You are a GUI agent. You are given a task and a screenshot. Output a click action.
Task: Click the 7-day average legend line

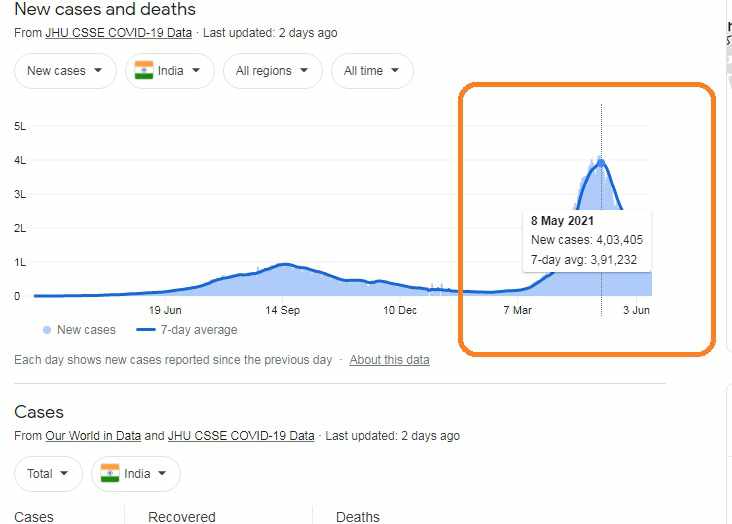(145, 329)
